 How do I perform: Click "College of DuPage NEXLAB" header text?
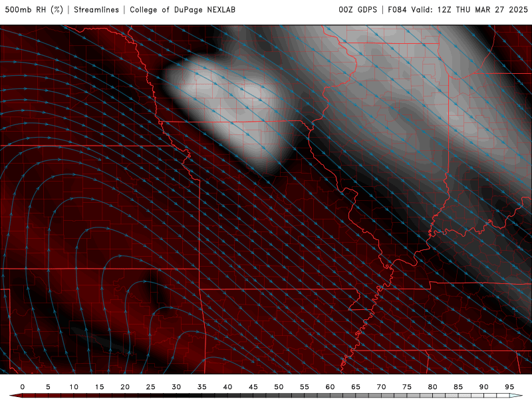[182, 9]
